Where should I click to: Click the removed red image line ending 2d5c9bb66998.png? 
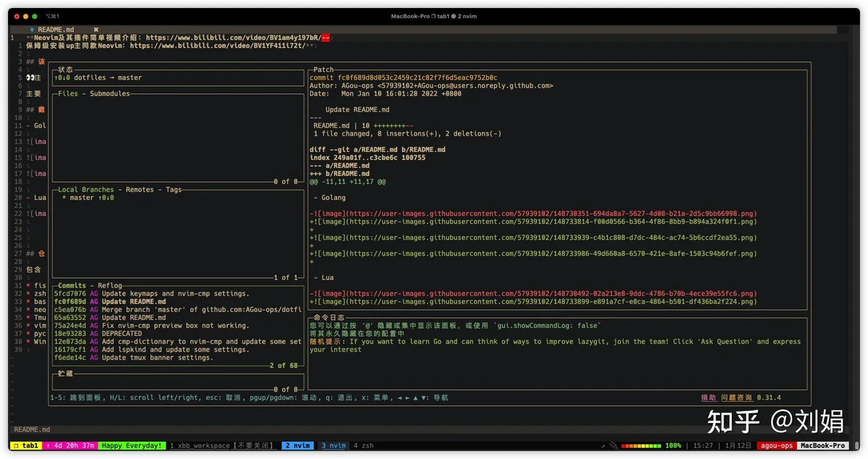tap(533, 214)
